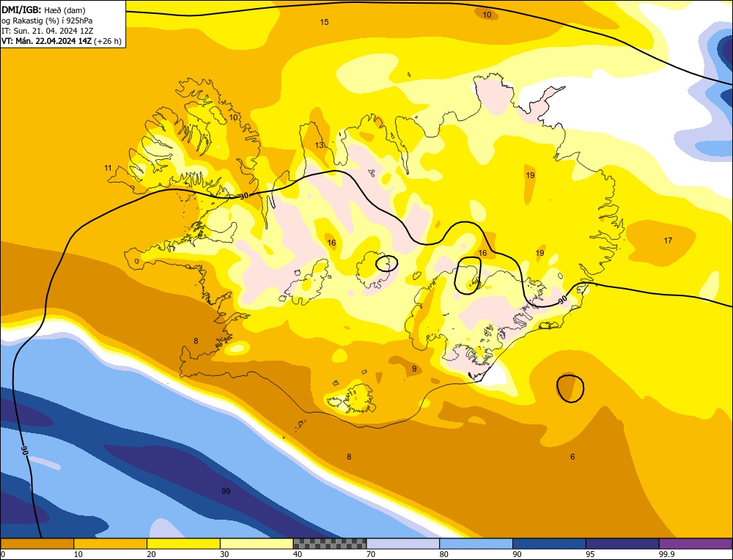Viewport: 733px width, 560px height.
Task: Click the '11' label west of the Westfjords
Action: pos(108,169)
